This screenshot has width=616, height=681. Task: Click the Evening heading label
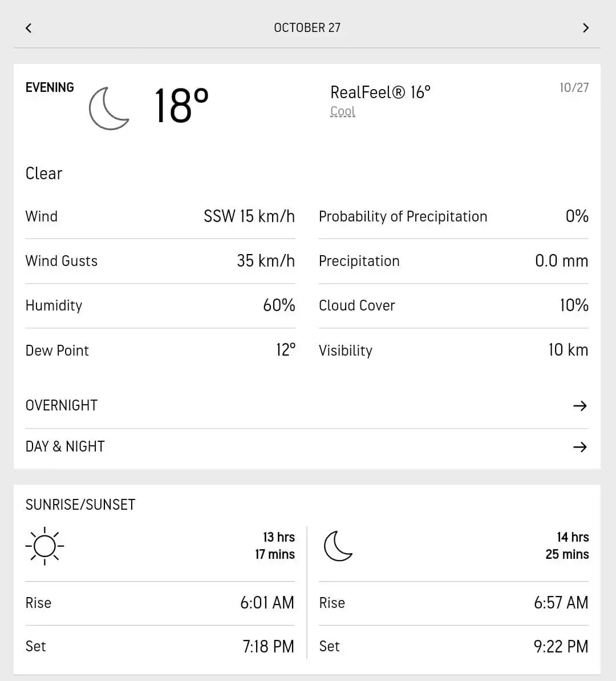[x=50, y=87]
